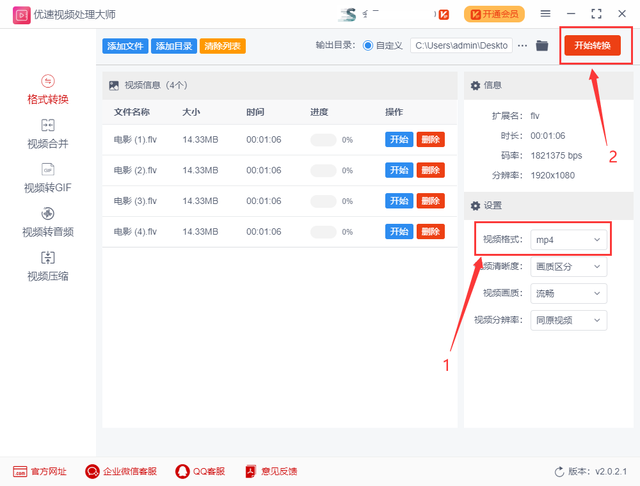Click the 官方网址 icon in footer
Viewport: 640px width, 486px height.
20,471
